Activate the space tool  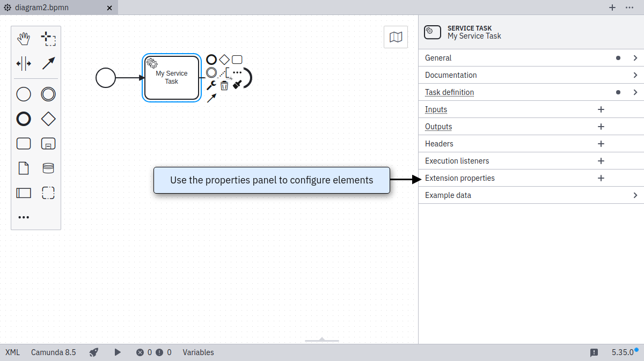coord(24,63)
